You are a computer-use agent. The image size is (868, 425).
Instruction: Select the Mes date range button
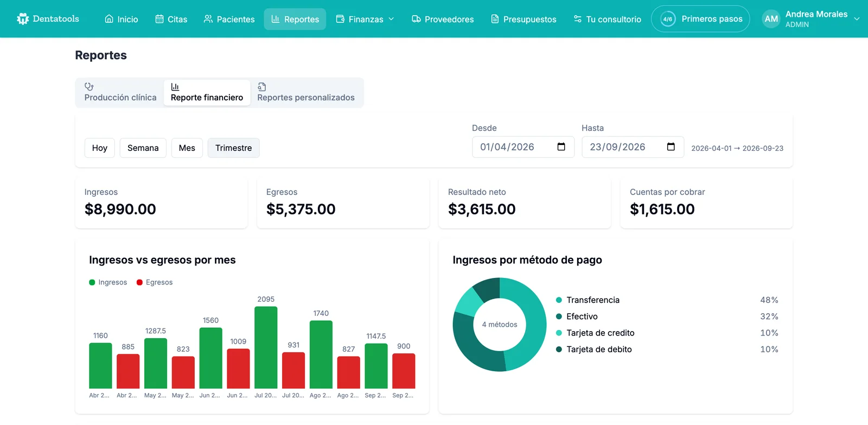187,148
